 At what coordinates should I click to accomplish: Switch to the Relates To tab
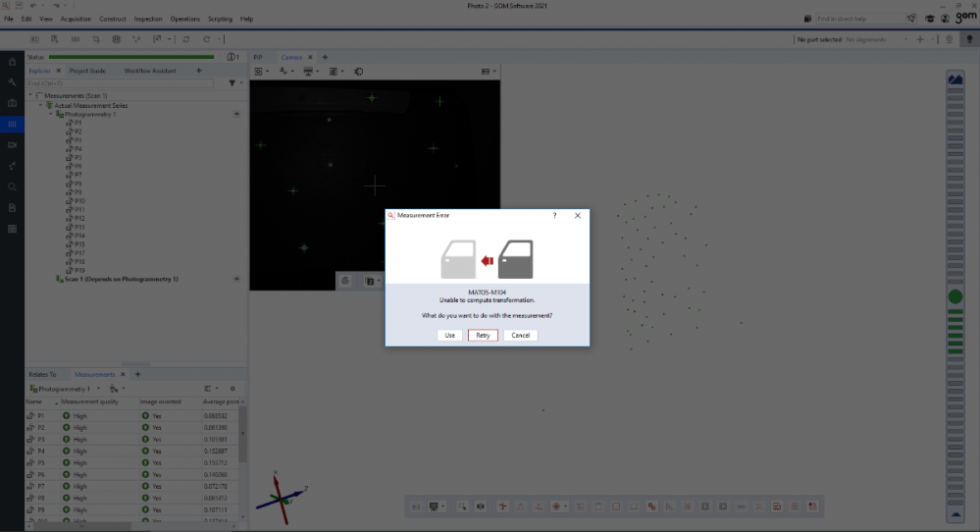(x=42, y=375)
